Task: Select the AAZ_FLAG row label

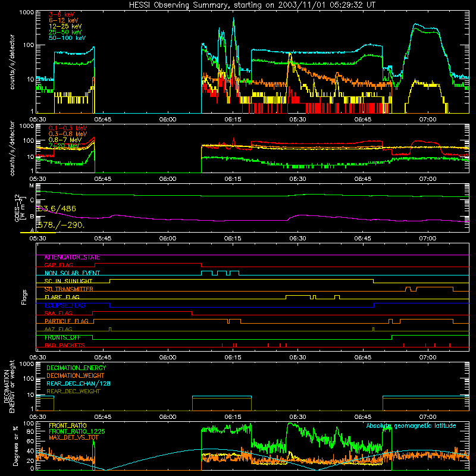Action: (58, 330)
